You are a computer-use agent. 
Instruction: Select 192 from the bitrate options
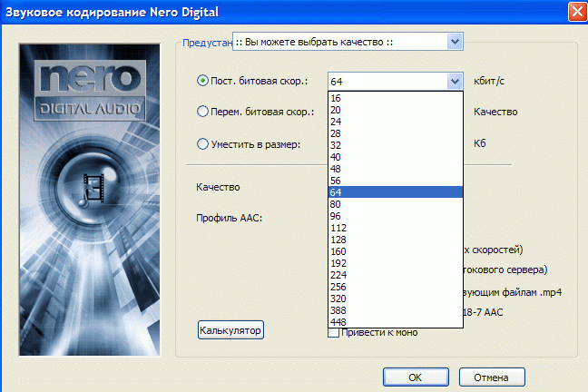coord(396,263)
